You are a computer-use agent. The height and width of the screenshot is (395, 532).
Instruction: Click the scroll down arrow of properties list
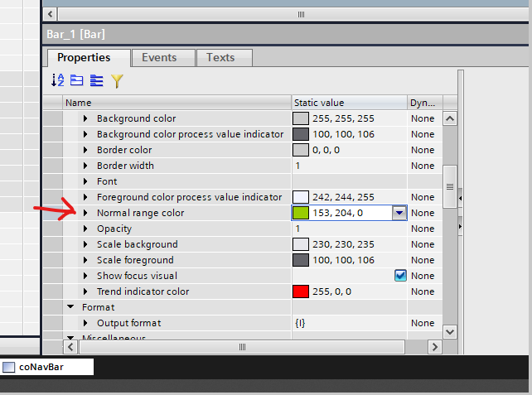point(450,331)
